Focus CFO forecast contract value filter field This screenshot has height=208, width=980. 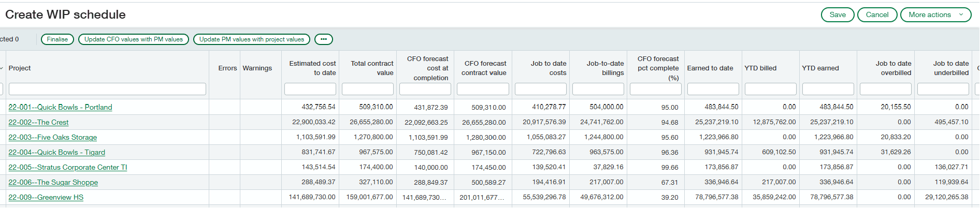tap(483, 89)
